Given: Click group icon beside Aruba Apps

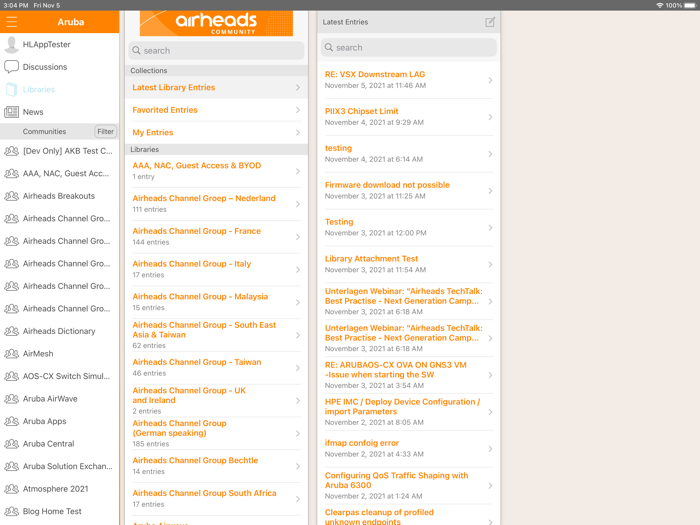Looking at the screenshot, I should pos(12,421).
